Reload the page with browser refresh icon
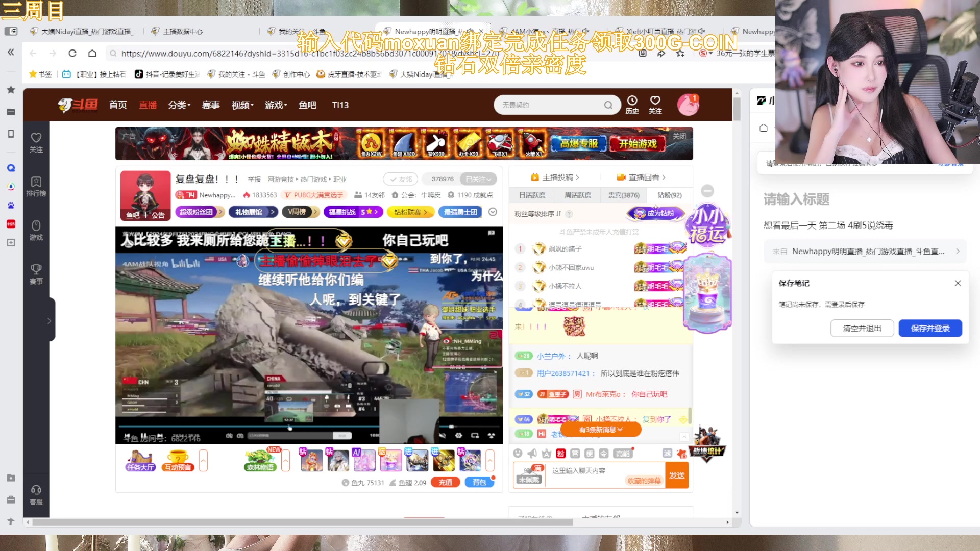 (x=72, y=53)
